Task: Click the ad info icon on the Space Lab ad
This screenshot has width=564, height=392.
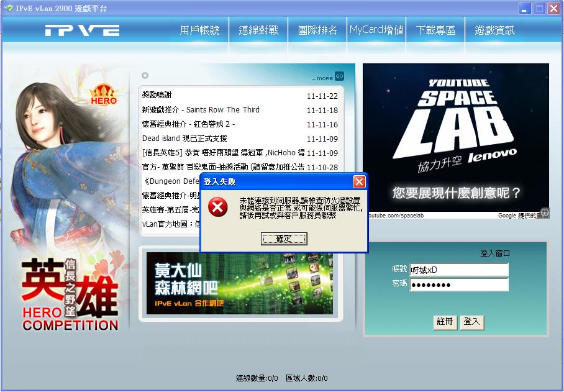Action: 545,212
